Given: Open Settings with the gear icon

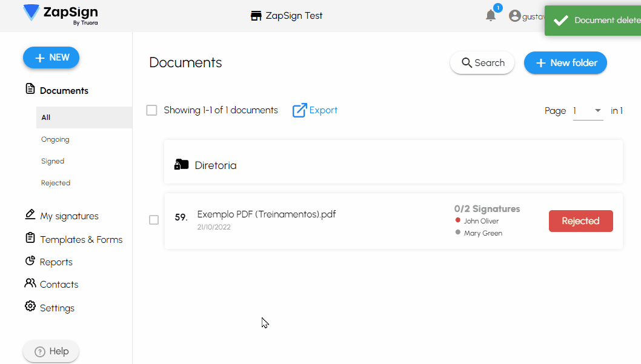Looking at the screenshot, I should pos(30,306).
